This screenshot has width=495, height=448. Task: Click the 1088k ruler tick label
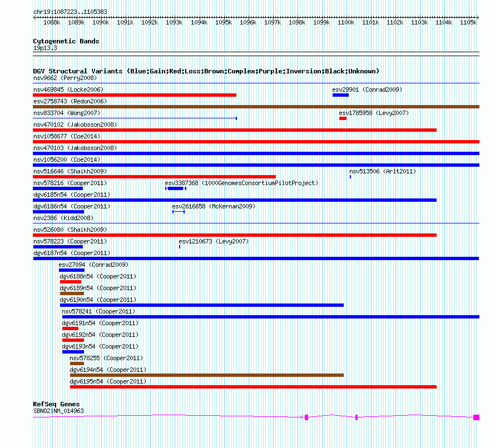(52, 22)
